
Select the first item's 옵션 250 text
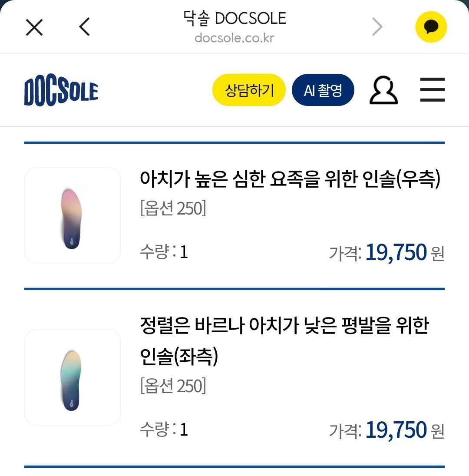point(173,208)
